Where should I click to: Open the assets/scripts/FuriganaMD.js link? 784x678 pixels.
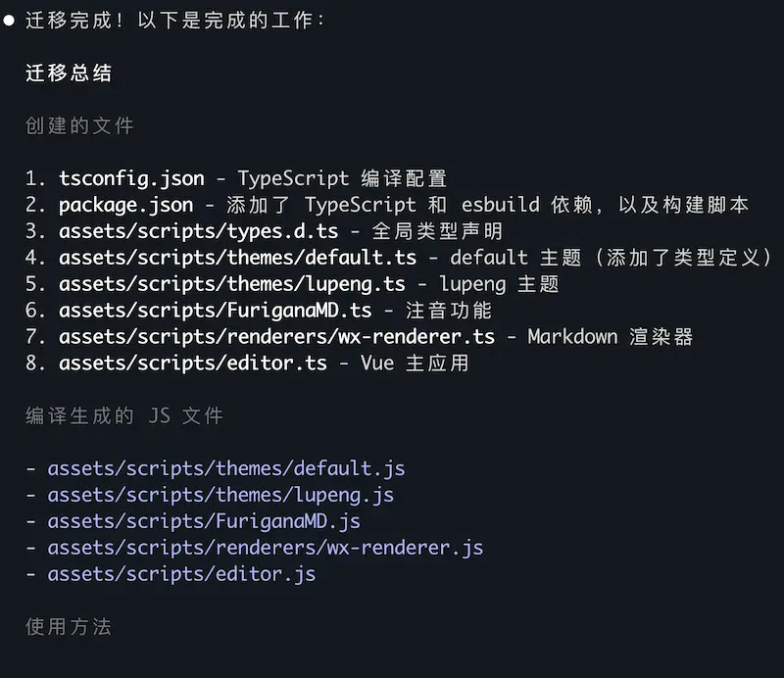pos(204,522)
